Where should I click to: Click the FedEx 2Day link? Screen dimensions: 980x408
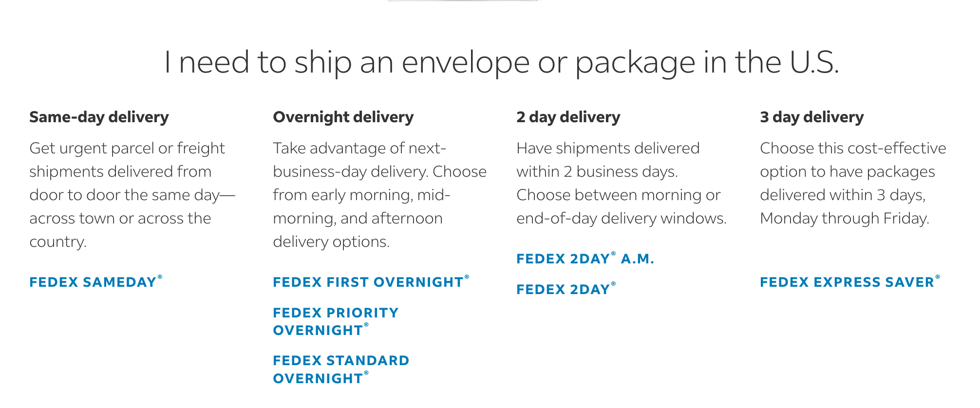[566, 289]
